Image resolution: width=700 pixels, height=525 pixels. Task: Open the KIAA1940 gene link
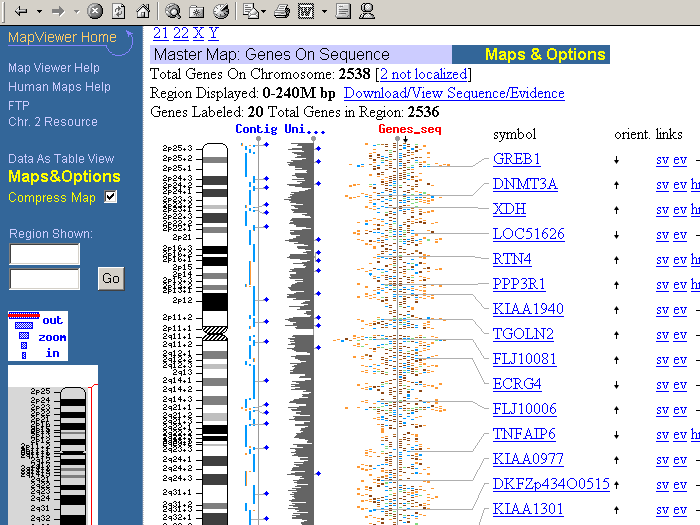[528, 309]
